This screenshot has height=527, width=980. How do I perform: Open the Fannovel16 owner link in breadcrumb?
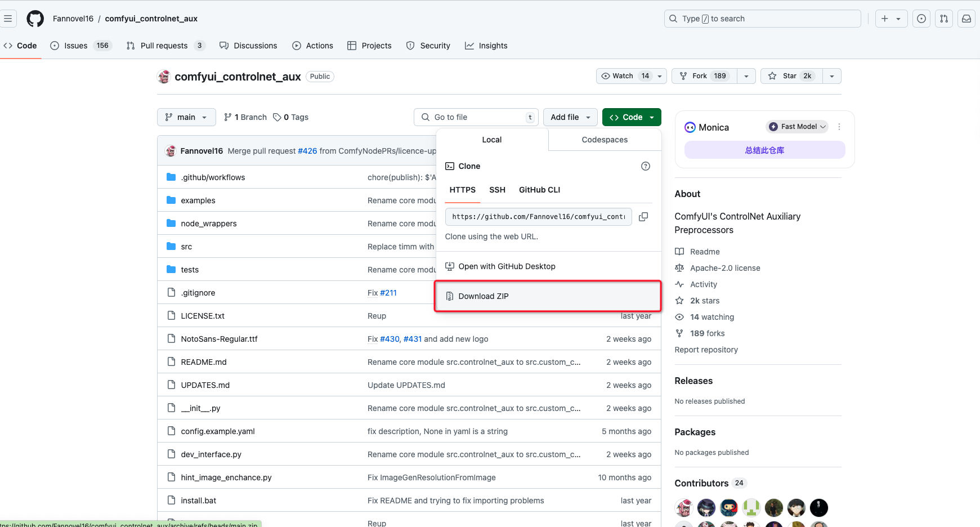click(73, 19)
